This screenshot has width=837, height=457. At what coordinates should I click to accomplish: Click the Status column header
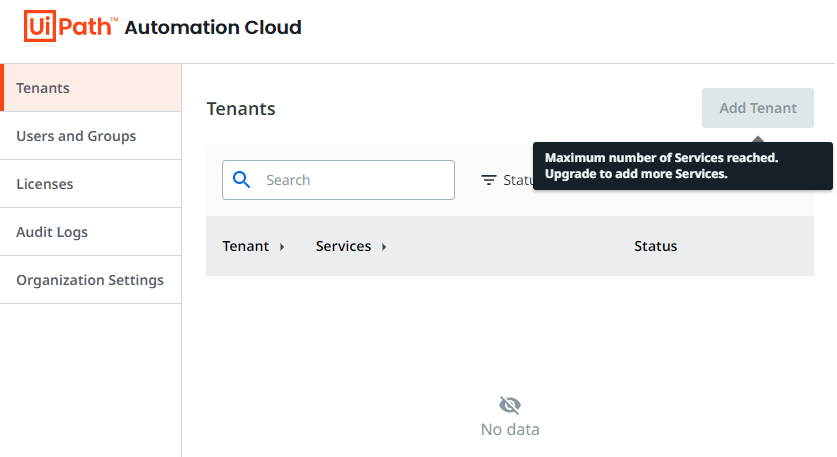click(x=655, y=246)
